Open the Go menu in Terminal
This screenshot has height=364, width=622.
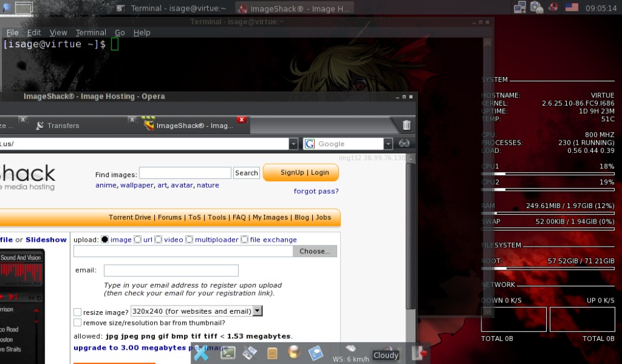coord(120,32)
